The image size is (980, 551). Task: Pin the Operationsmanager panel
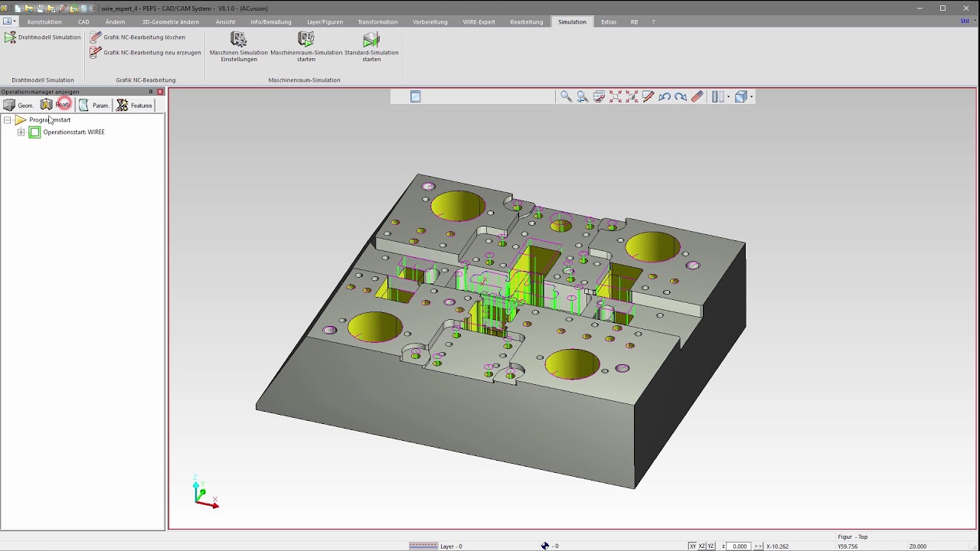coord(151,92)
